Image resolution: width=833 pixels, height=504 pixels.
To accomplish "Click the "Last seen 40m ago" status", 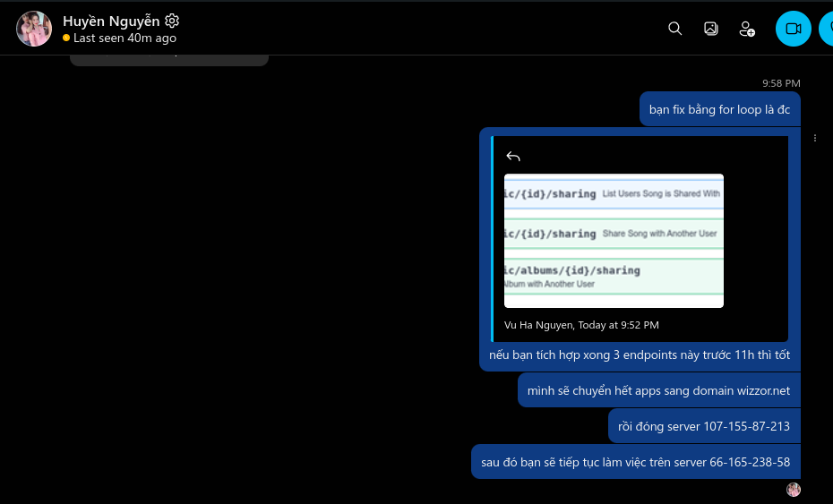I will point(125,38).
